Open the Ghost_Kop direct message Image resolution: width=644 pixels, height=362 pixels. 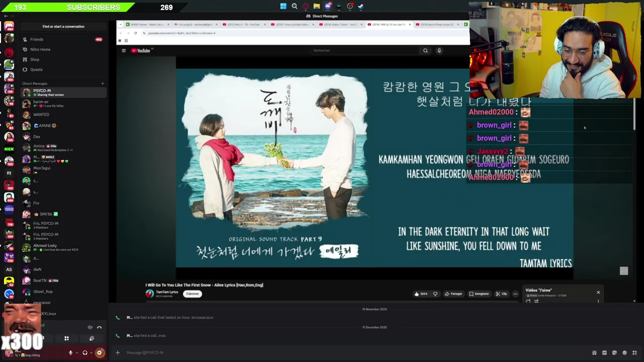63,292
